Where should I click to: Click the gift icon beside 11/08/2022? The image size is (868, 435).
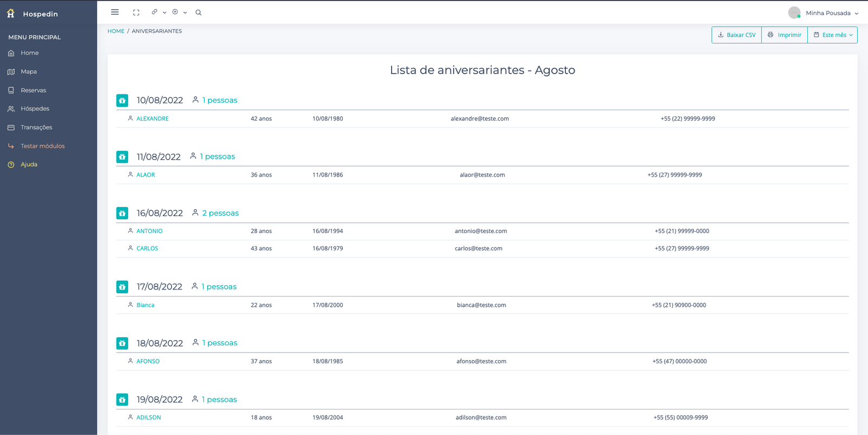pos(122,157)
